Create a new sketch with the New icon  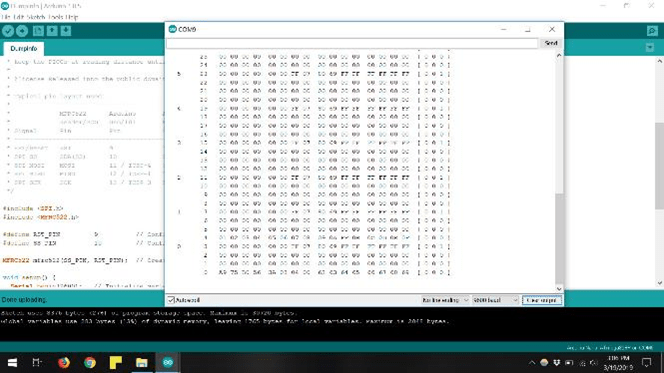(x=38, y=31)
